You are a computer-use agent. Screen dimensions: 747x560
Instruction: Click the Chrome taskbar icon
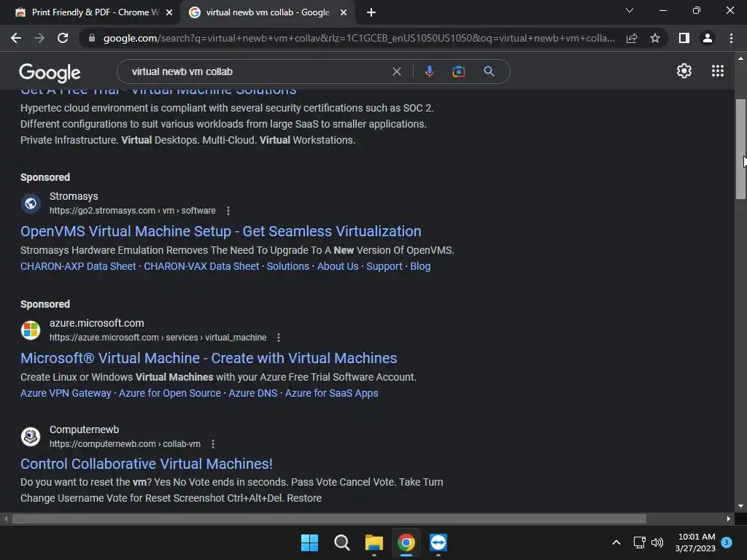click(x=406, y=542)
